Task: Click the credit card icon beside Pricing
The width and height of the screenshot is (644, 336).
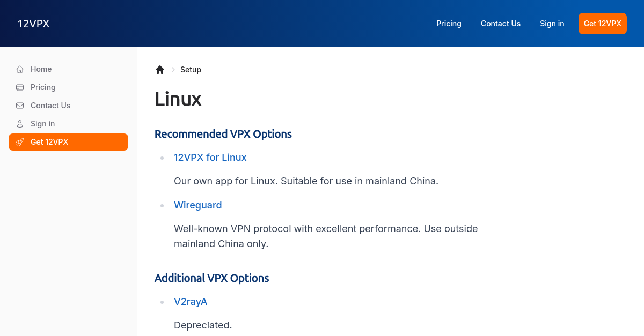Action: (20, 87)
